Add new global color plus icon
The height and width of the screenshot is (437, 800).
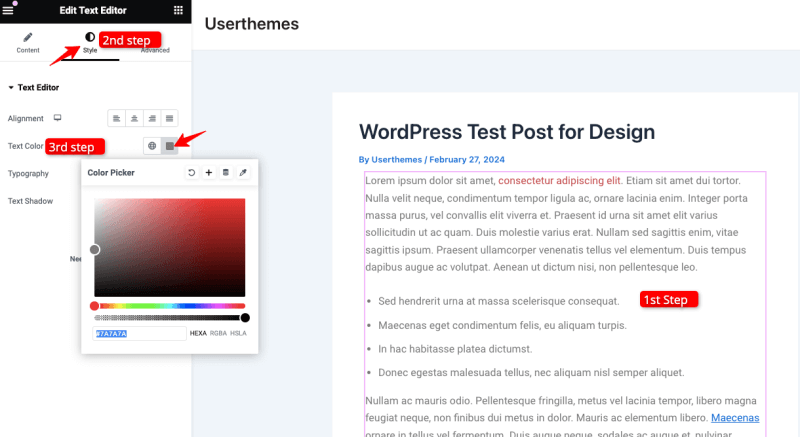(209, 173)
